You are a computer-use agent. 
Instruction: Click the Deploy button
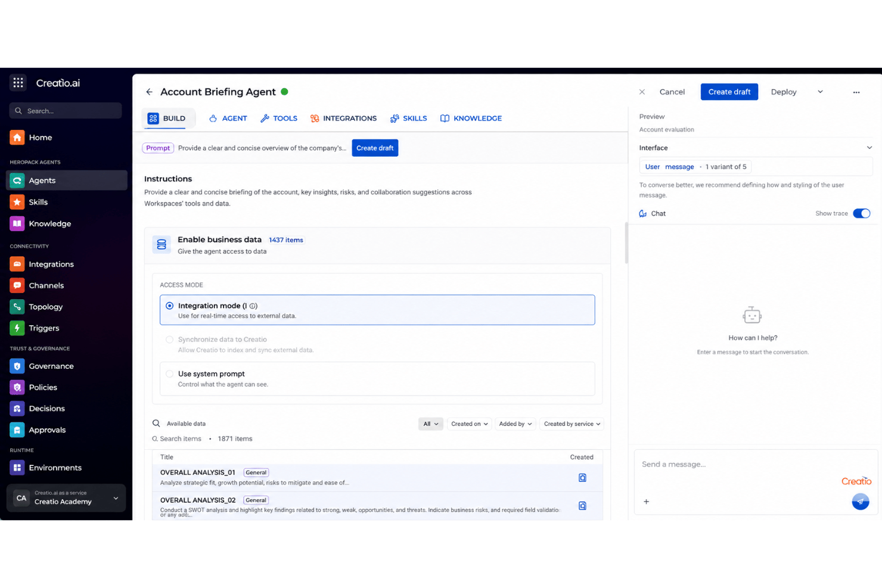783,92
